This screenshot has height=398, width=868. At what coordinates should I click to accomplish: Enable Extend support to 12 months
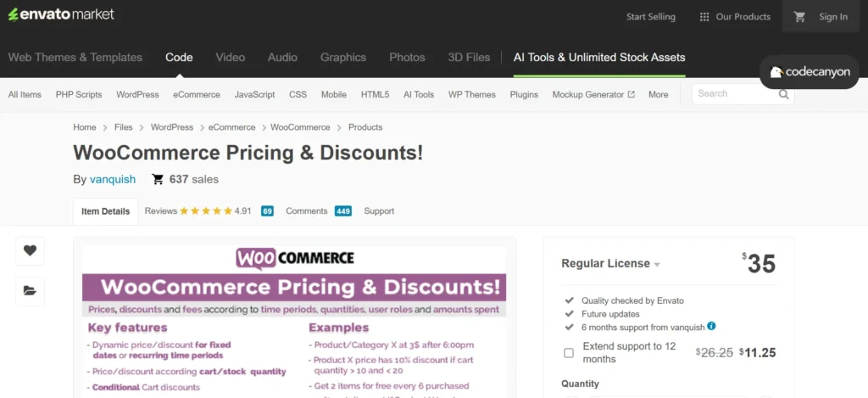click(x=569, y=352)
